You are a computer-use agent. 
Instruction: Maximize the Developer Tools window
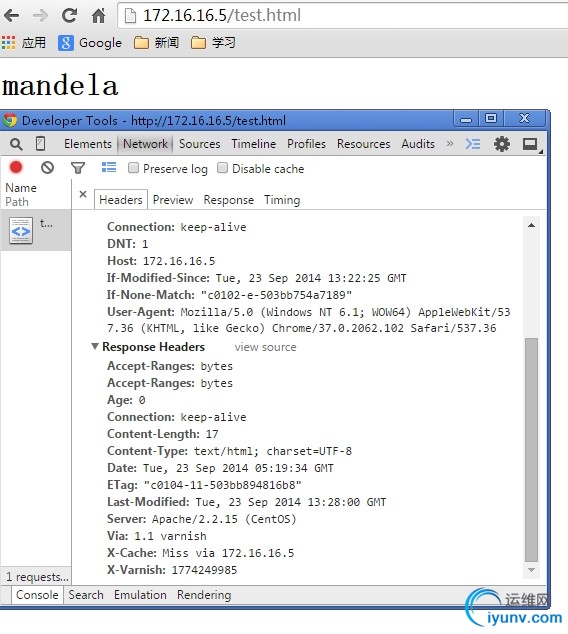point(491,118)
